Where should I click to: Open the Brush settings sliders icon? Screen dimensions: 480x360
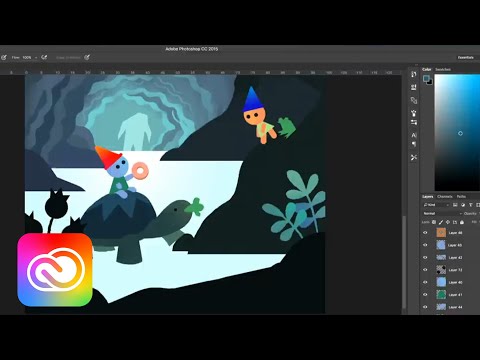tap(414, 122)
